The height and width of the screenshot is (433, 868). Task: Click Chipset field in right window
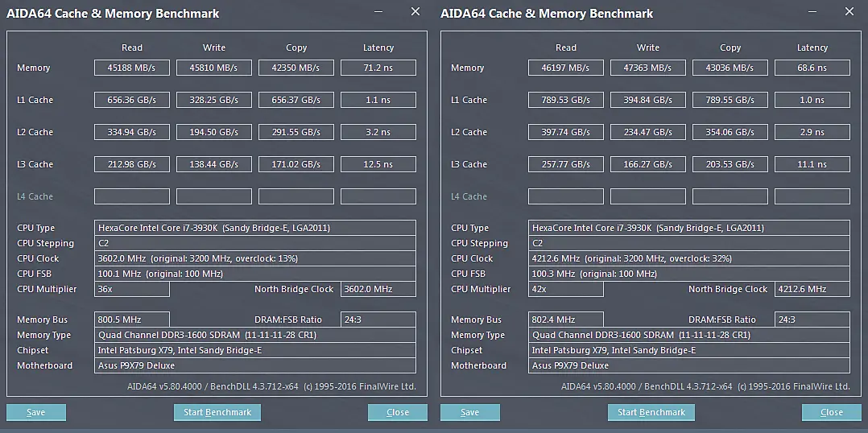[689, 350]
